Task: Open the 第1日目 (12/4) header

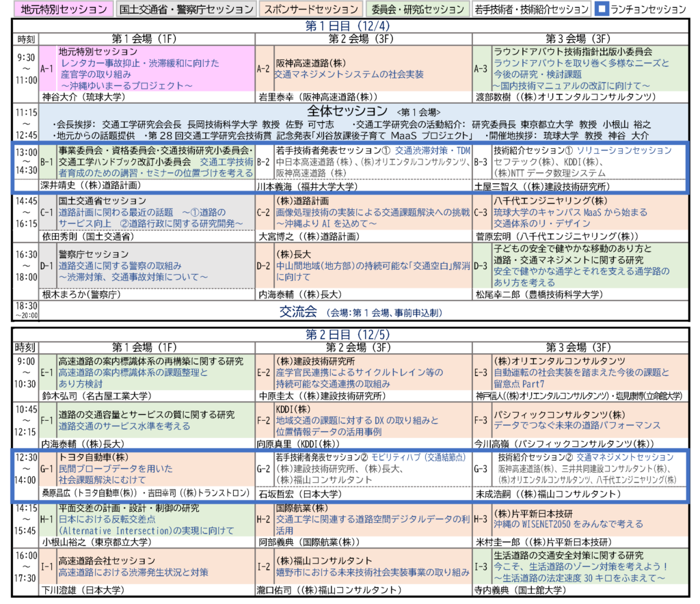Action: [349, 26]
